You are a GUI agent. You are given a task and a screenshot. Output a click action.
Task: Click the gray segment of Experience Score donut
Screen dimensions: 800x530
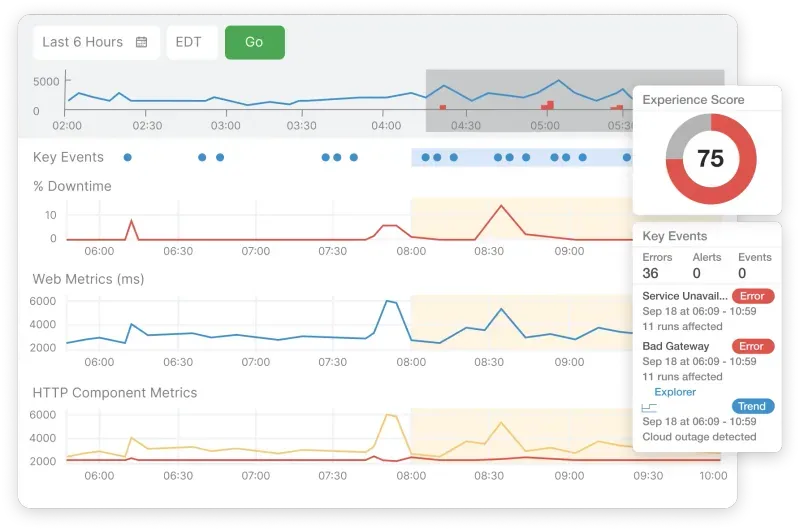[684, 133]
